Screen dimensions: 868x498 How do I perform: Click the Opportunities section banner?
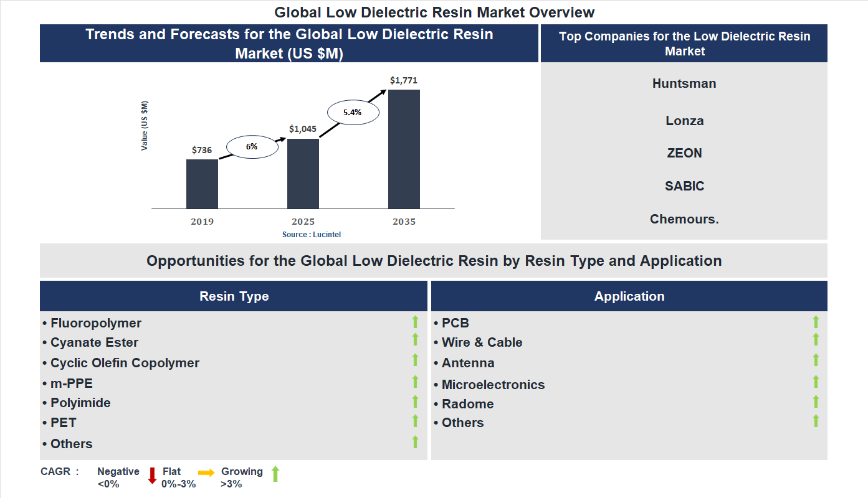[434, 260]
